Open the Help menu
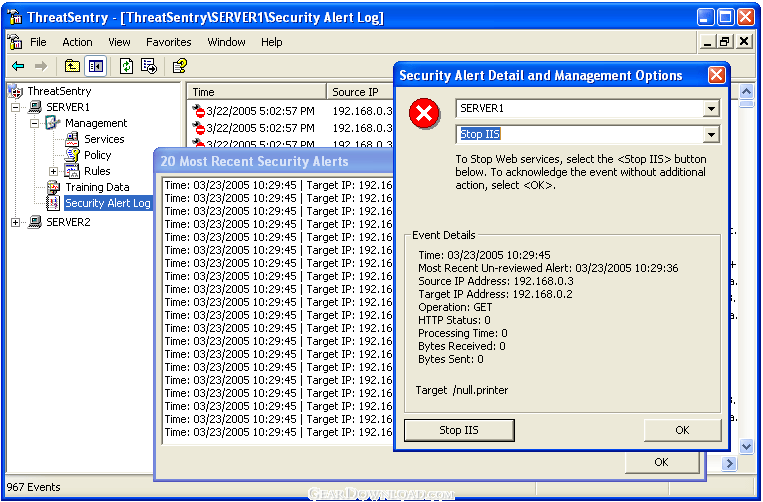The height and width of the screenshot is (502, 763). tap(272, 42)
